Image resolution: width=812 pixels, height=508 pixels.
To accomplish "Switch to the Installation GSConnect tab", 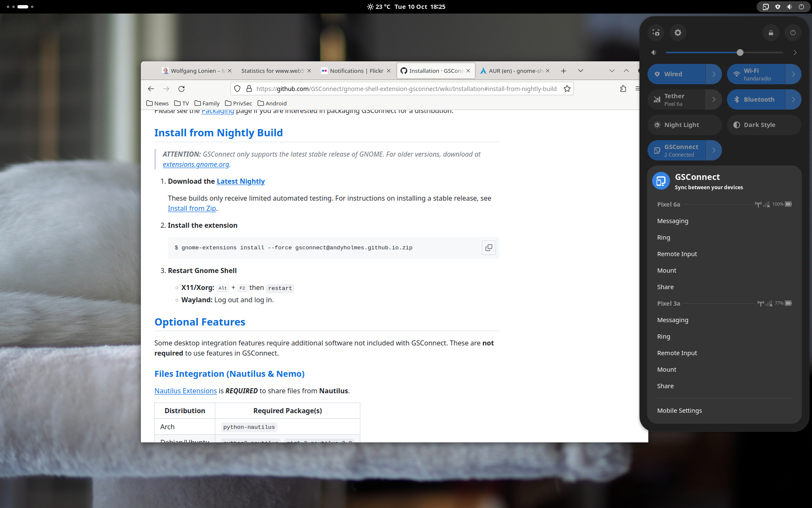I will click(436, 71).
